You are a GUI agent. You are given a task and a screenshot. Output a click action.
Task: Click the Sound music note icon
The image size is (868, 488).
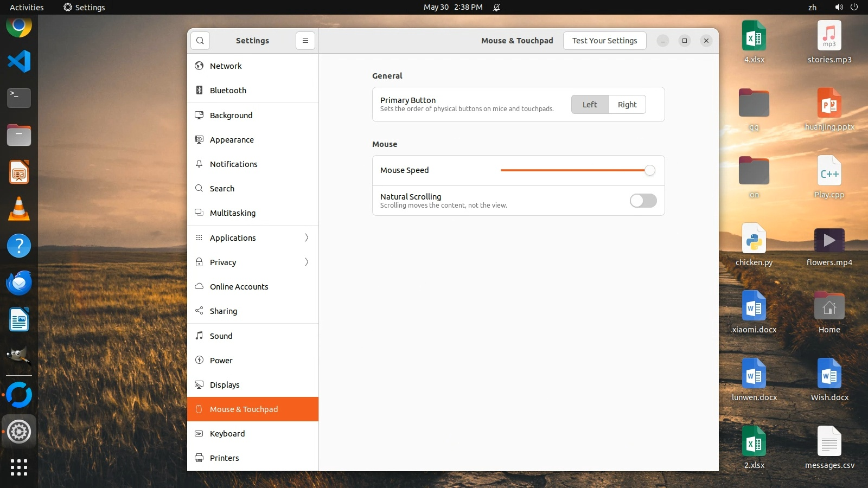coord(199,336)
